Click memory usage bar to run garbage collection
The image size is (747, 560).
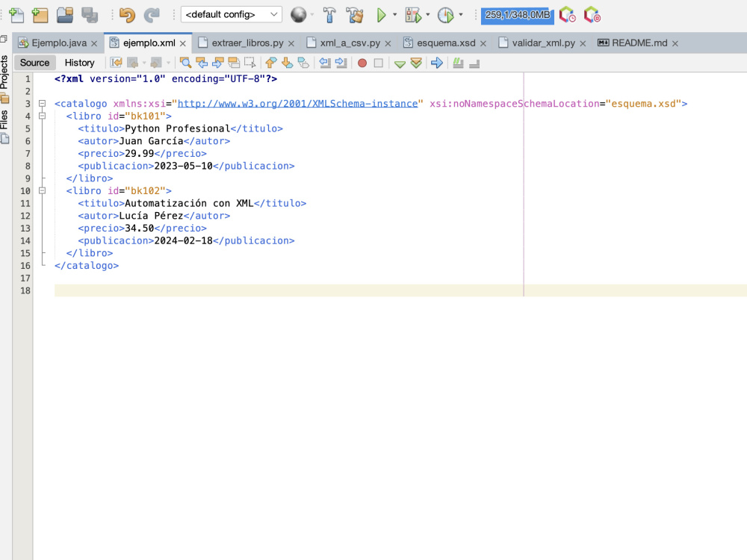(x=518, y=15)
